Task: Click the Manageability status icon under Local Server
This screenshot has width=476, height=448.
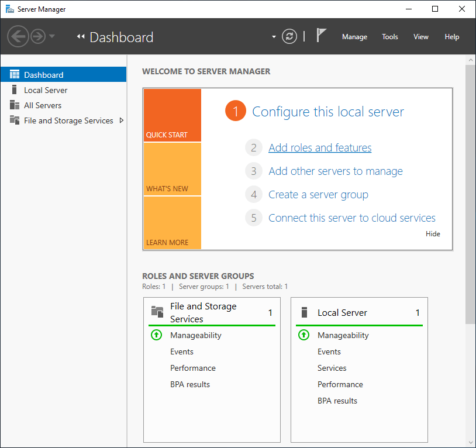Action: coord(304,335)
